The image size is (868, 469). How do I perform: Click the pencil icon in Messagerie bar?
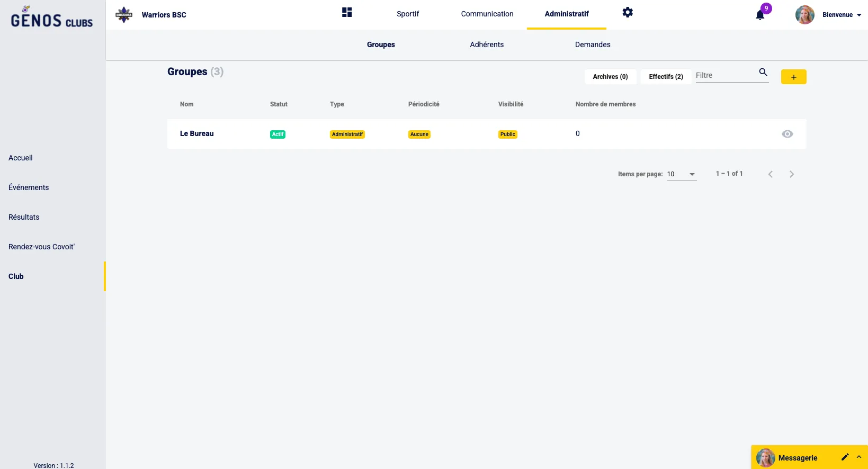pos(845,457)
